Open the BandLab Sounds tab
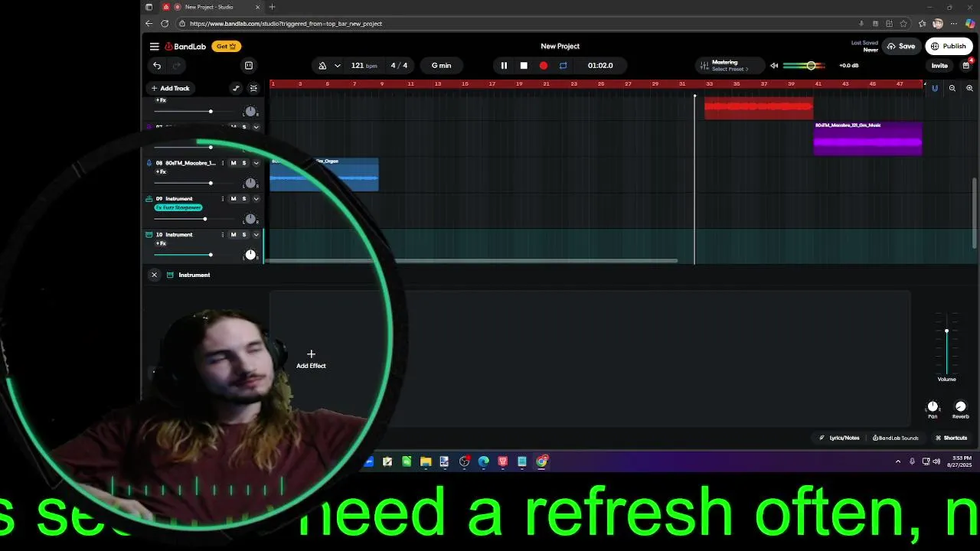This screenshot has width=980, height=551. (895, 438)
